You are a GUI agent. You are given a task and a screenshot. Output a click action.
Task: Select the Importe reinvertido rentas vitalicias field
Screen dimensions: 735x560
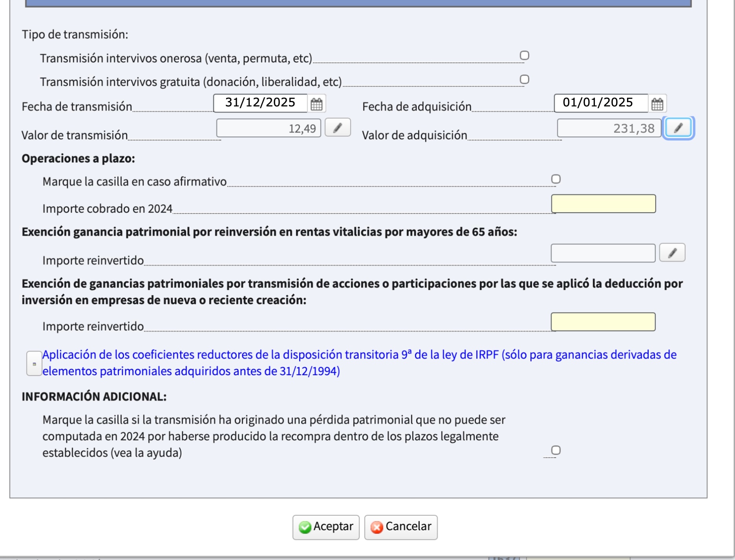coord(603,253)
